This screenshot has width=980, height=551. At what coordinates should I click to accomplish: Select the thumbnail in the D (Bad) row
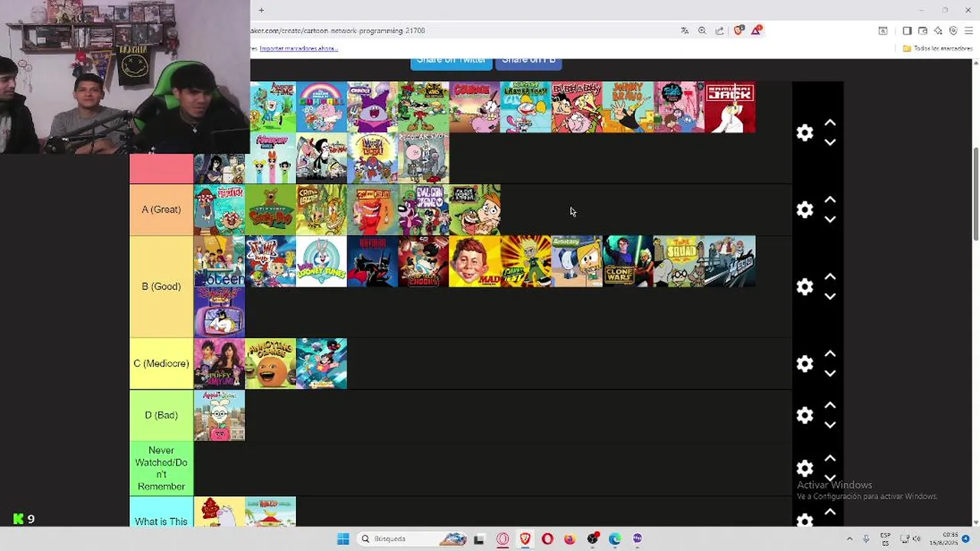tap(220, 416)
